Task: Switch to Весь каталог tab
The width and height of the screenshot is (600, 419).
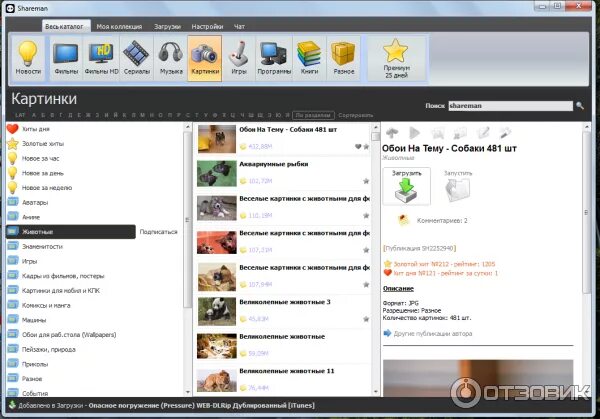Action: click(x=64, y=26)
